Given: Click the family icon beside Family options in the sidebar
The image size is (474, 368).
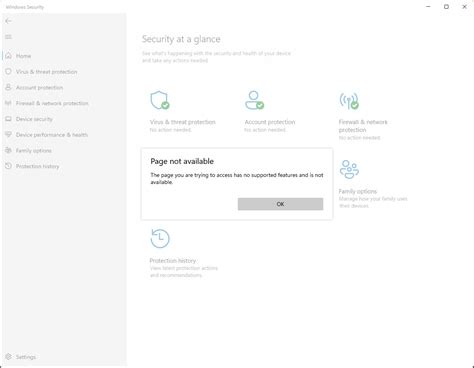Looking at the screenshot, I should [x=8, y=150].
